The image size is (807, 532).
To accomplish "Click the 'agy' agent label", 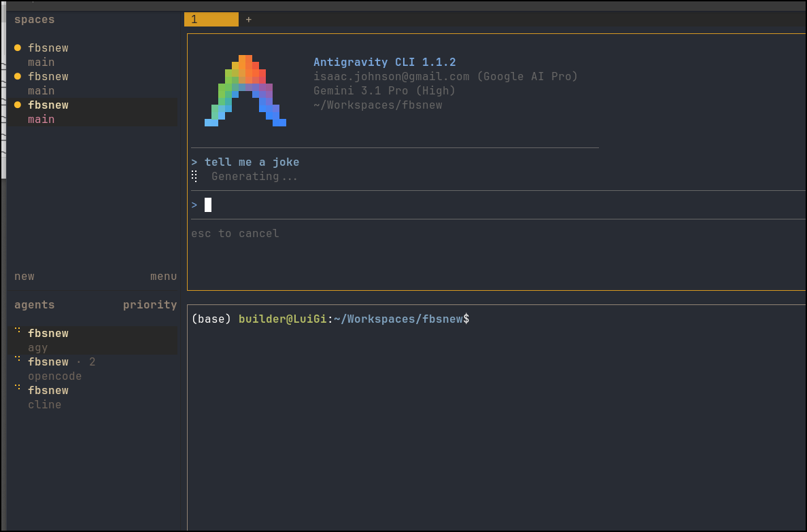I will (x=37, y=348).
